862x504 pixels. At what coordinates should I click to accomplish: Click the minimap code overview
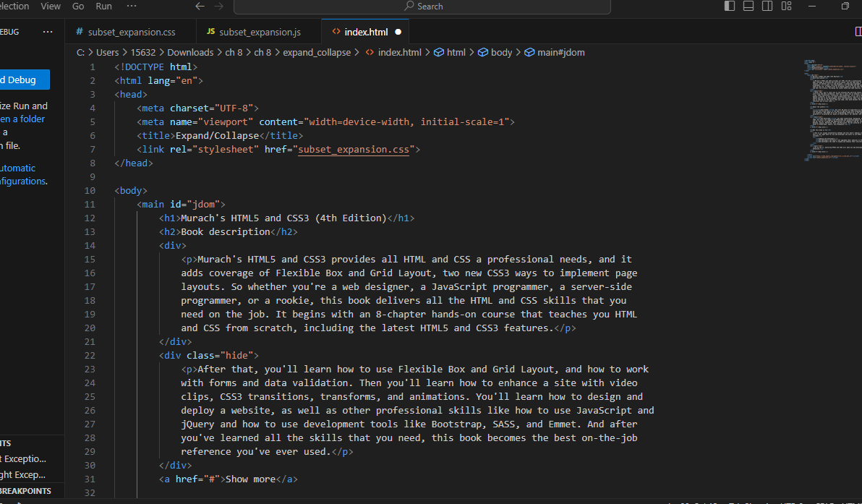tap(832, 110)
